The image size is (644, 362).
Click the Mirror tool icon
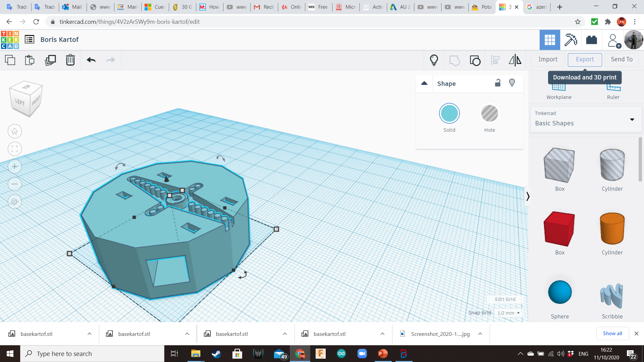[515, 60]
